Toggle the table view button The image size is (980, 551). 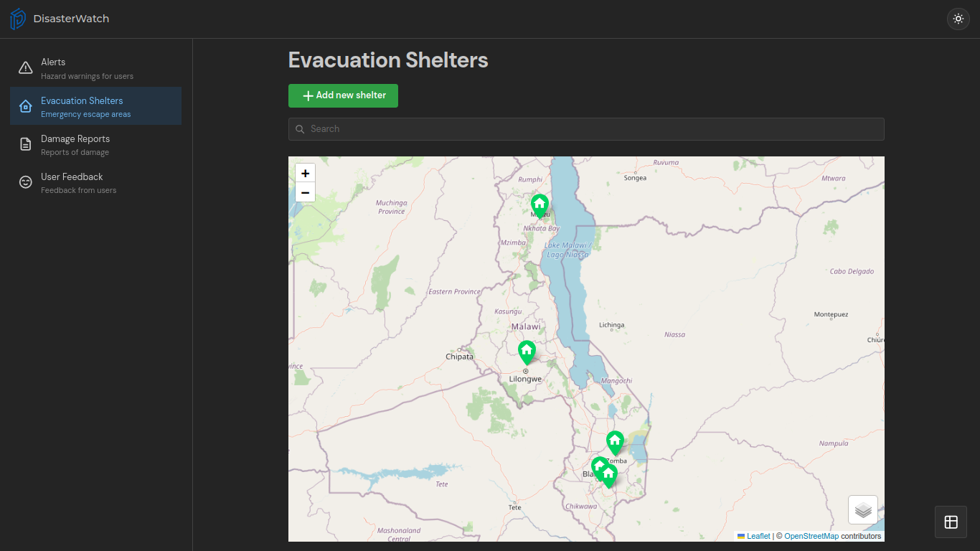pos(951,522)
